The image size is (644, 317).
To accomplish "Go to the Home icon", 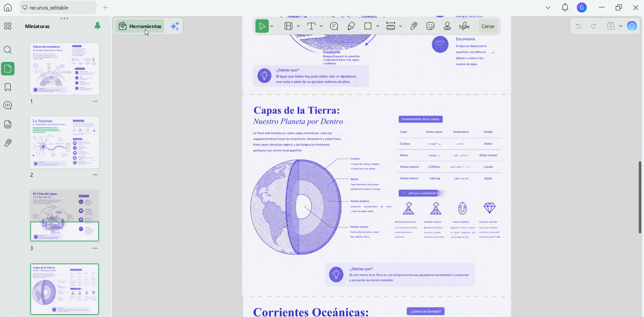I will (7, 7).
